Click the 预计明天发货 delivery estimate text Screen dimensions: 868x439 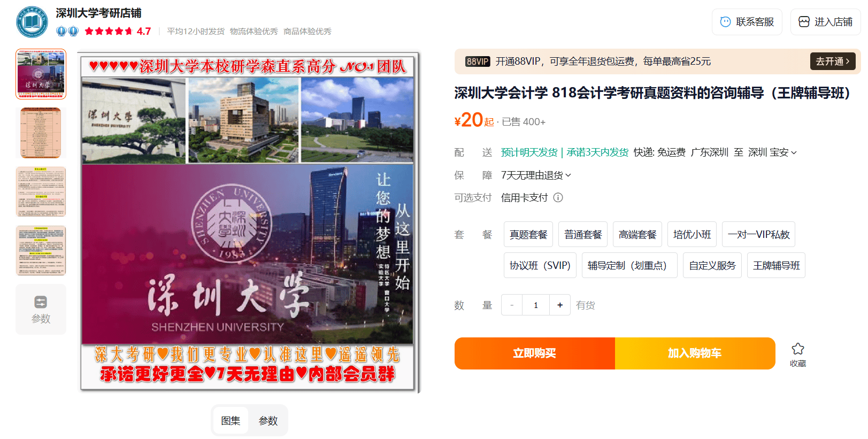[529, 152]
